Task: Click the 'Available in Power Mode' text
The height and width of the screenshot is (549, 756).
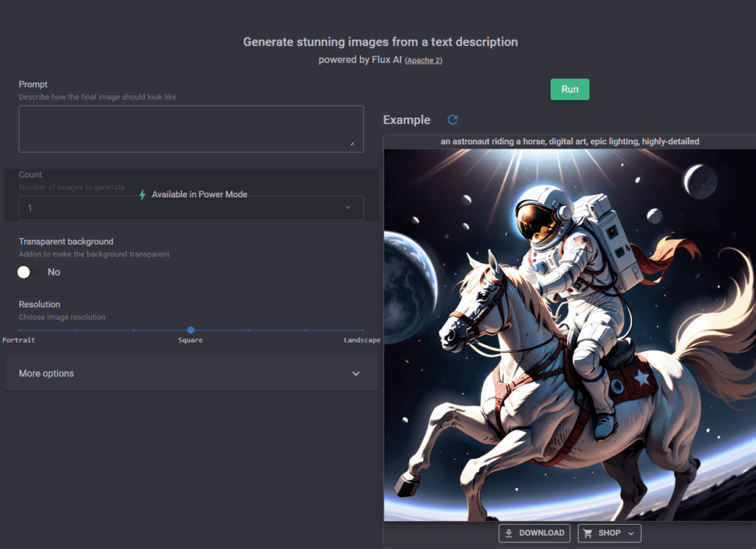Action: point(199,194)
